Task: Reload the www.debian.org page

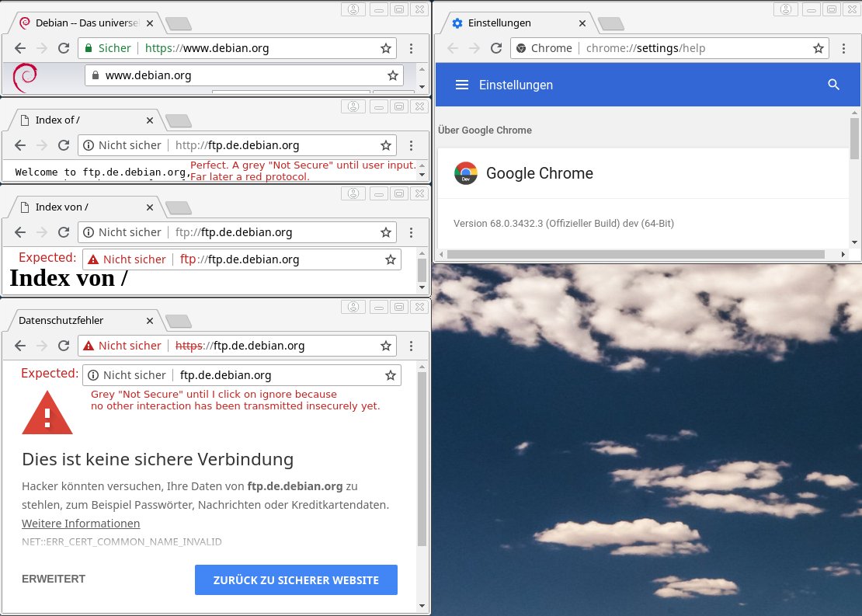Action: [x=64, y=48]
